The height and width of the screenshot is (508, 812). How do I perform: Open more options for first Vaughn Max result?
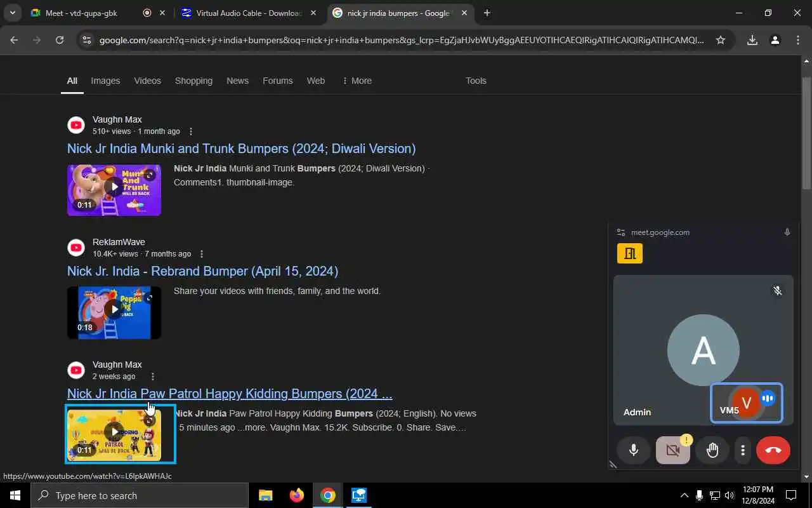coord(191,131)
